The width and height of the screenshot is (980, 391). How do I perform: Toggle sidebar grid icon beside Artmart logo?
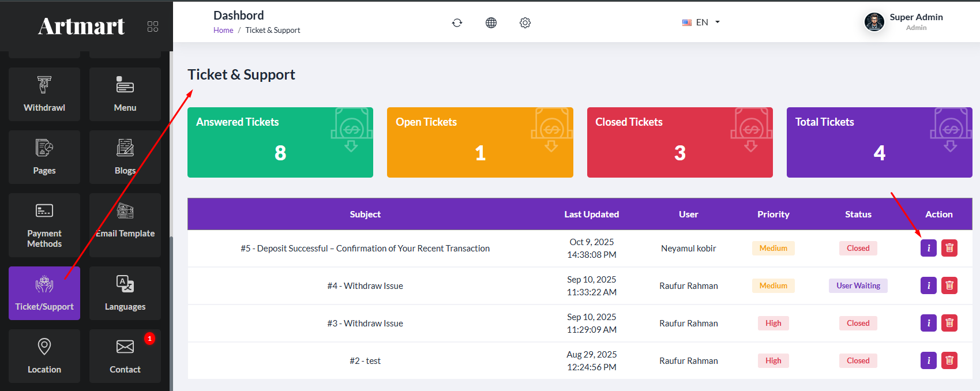[153, 27]
